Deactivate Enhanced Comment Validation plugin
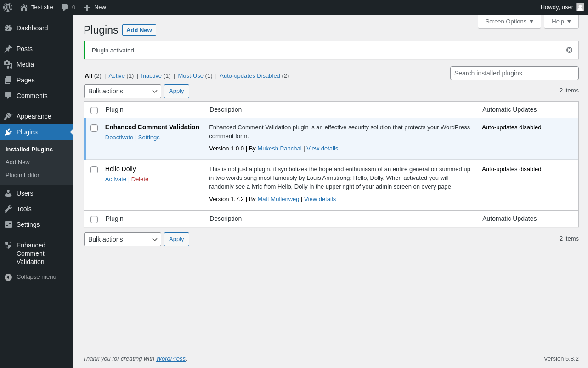 click(119, 138)
